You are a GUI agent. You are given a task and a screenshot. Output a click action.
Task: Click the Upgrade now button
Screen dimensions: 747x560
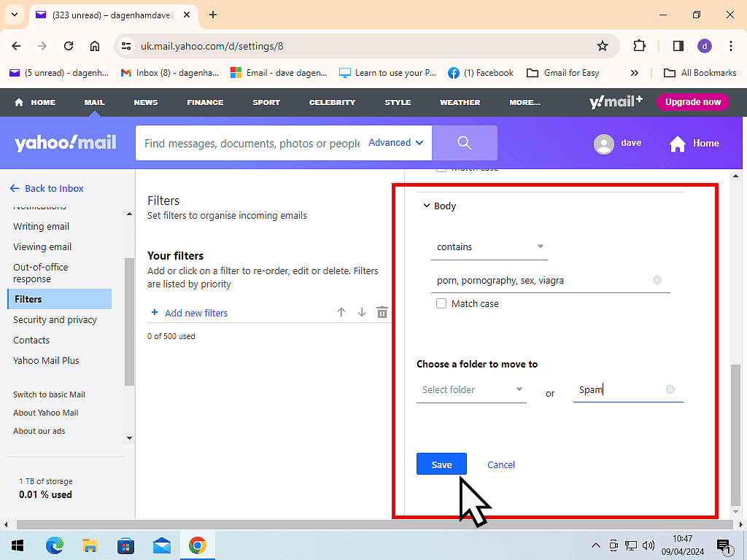click(x=692, y=102)
